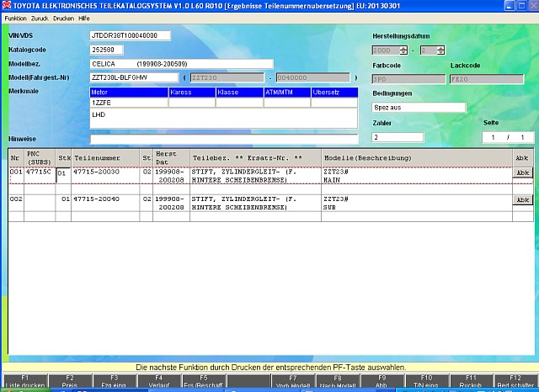Open the Funktion menu
This screenshot has width=539, height=392.
pyautogui.click(x=15, y=19)
